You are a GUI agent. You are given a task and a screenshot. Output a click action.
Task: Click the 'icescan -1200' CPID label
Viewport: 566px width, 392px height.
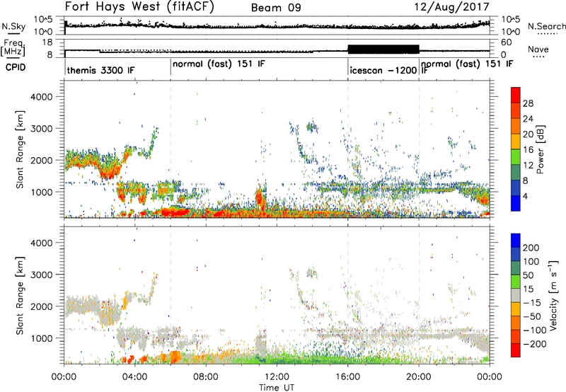[x=383, y=70]
